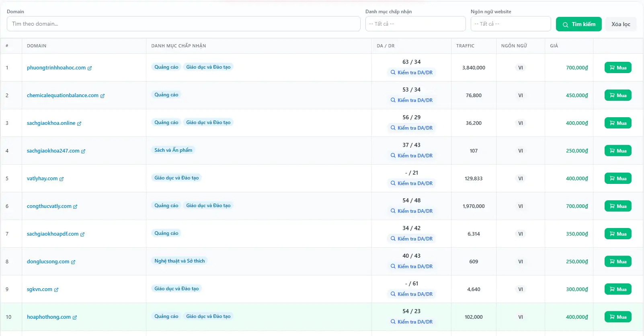Open the sachgiaokhoa.online domain link
The width and height of the screenshot is (644, 336).
click(x=51, y=123)
